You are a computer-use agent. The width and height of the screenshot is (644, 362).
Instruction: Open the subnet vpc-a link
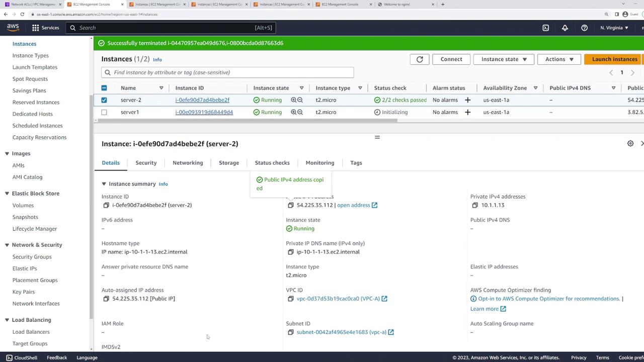[345, 332]
